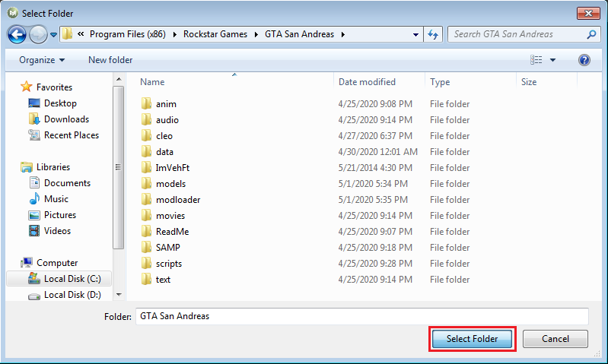Screen dimensions: 608x364
Task: Select the scripts folder icon
Action: pos(146,264)
